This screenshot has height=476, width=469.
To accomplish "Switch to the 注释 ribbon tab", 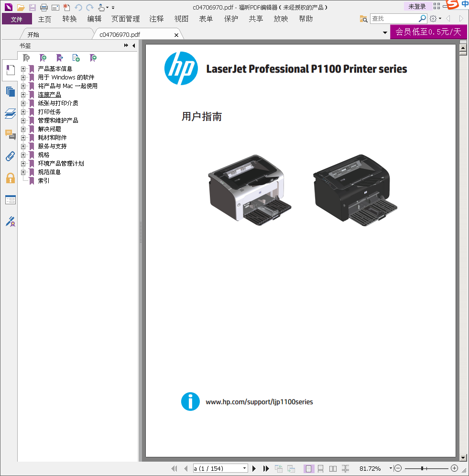I will 156,19.
